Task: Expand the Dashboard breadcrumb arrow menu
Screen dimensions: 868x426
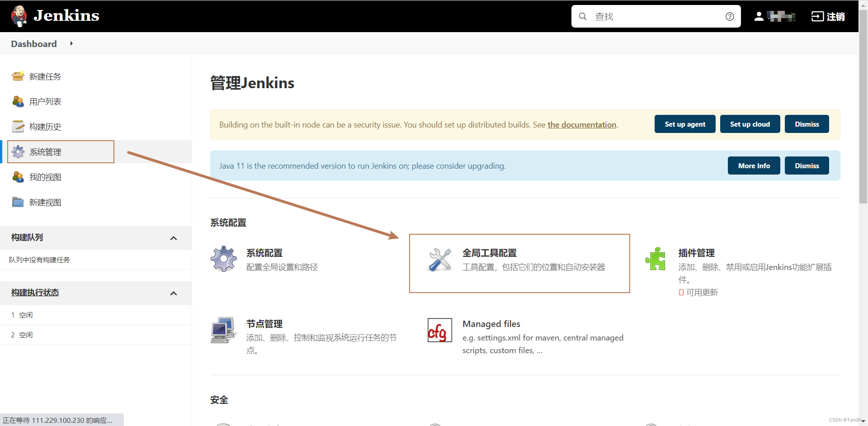Action: pos(71,43)
